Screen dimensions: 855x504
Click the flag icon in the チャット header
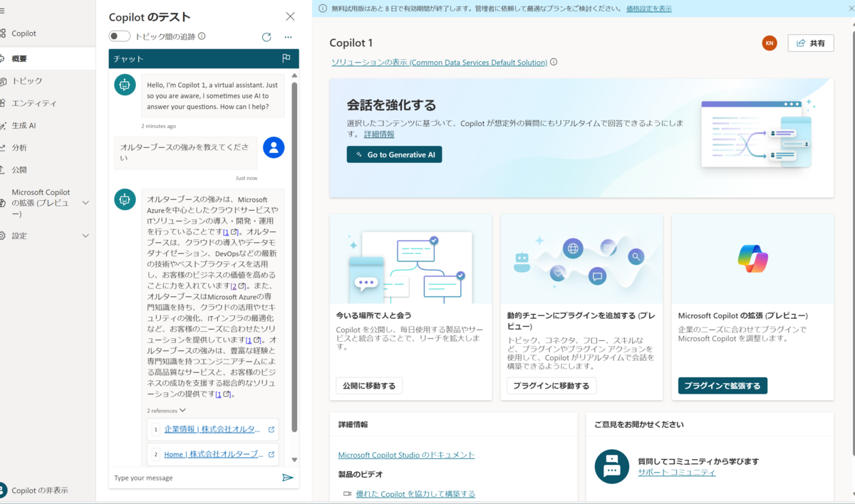(x=286, y=58)
